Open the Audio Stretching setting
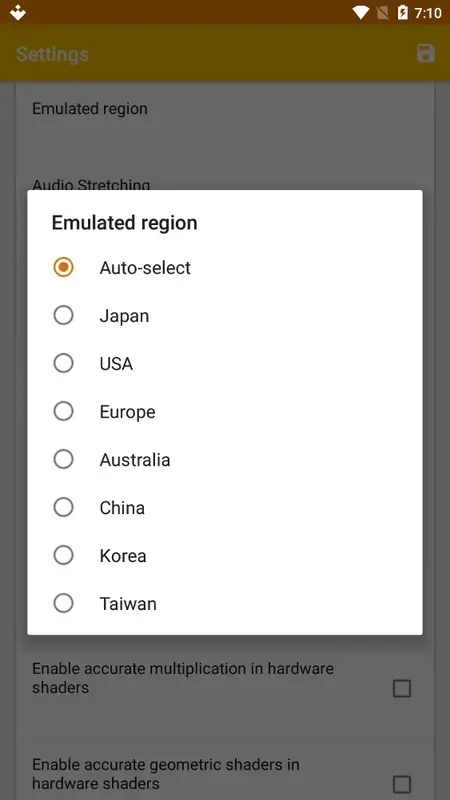 click(91, 184)
